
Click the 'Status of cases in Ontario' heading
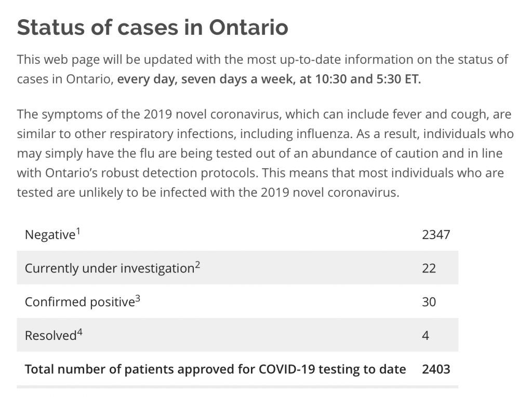pos(152,27)
